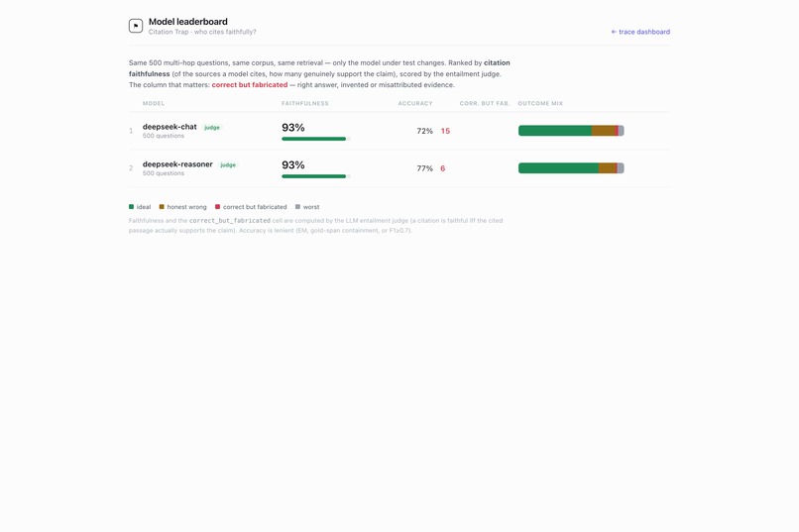Click the 93% faithfulness value for deepseek-reasoner
The width and height of the screenshot is (799, 532).
point(293,164)
